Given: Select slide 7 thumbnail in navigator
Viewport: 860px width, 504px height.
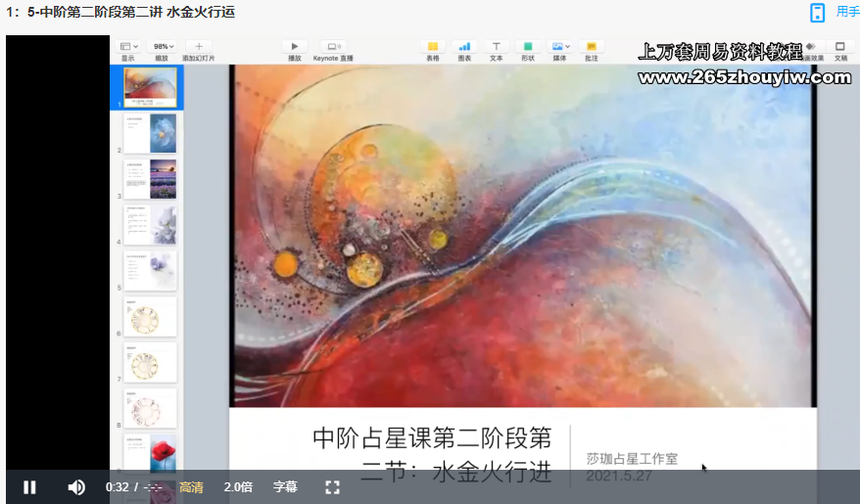Looking at the screenshot, I should [x=150, y=363].
